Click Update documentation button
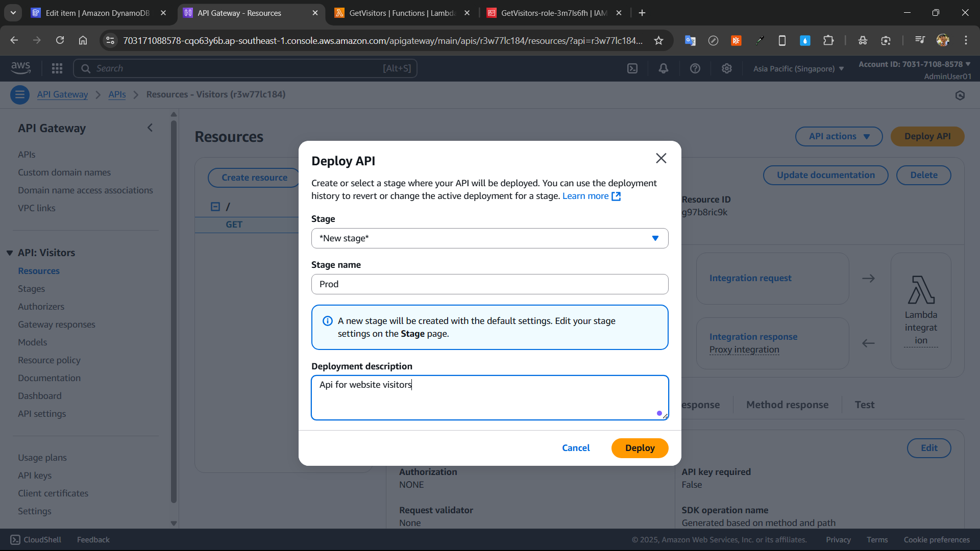 [x=825, y=175]
